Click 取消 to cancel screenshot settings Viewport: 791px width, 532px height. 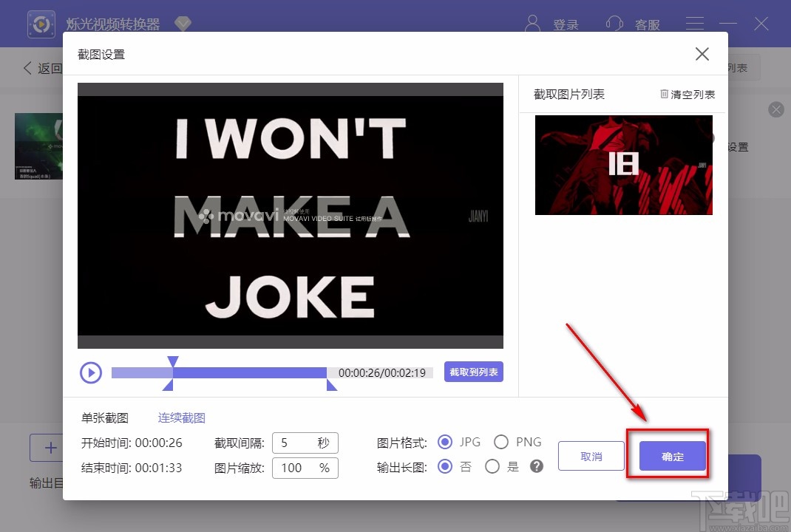click(x=590, y=456)
